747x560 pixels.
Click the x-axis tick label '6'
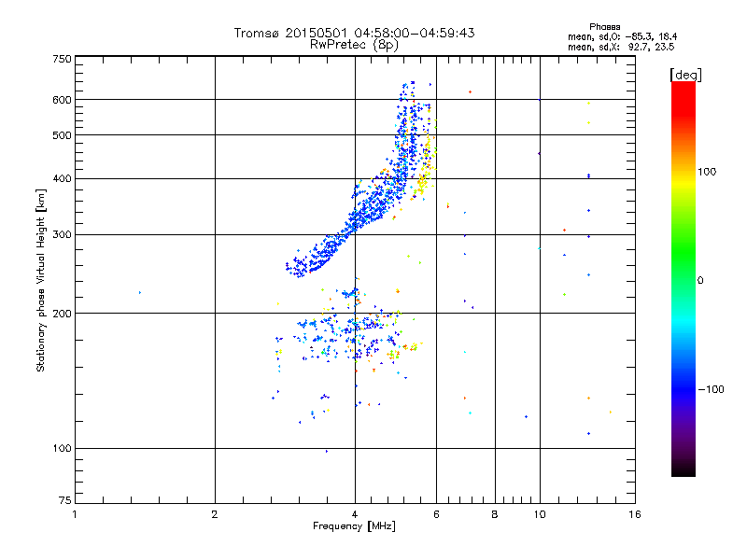(x=436, y=514)
